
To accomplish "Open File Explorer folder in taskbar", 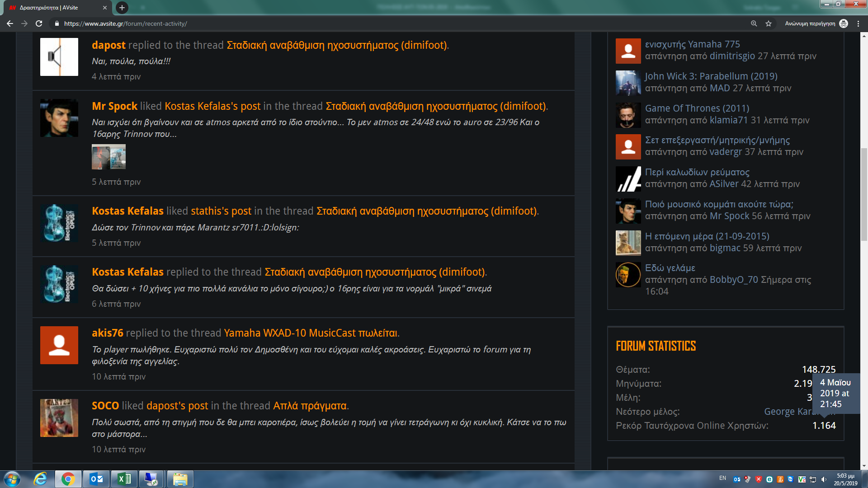I will pyautogui.click(x=180, y=479).
